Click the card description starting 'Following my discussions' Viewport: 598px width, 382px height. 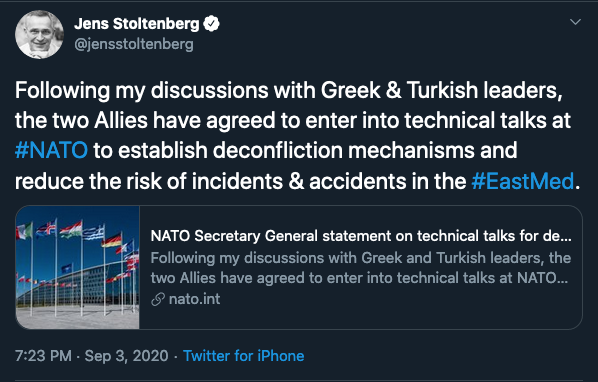point(360,268)
